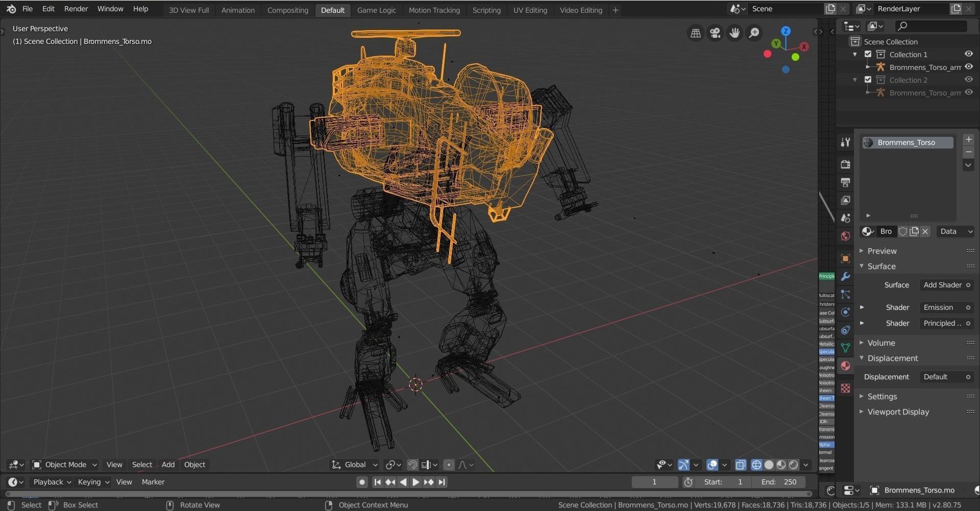Image resolution: width=980 pixels, height=511 pixels.
Task: Toggle orthographic view grid icon in viewport
Action: (696, 33)
